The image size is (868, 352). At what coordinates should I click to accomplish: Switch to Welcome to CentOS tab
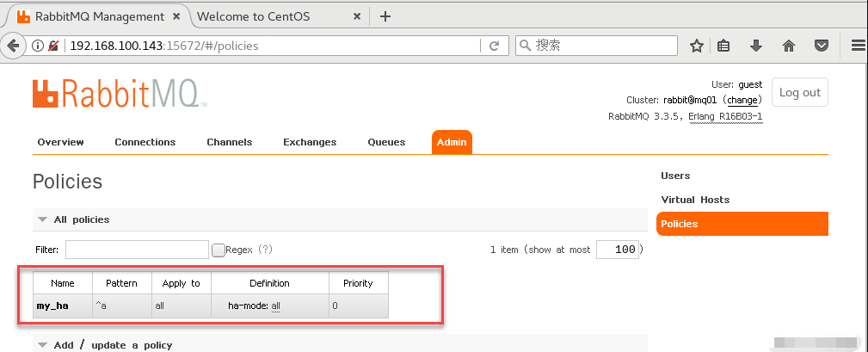[254, 16]
